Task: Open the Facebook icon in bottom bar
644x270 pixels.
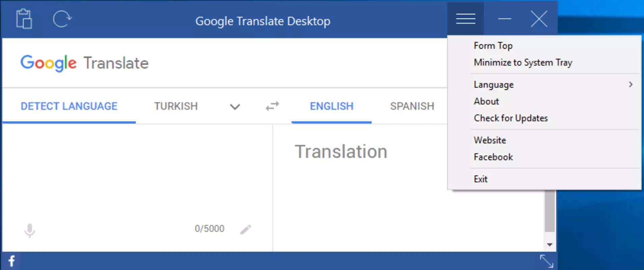Action: tap(11, 261)
